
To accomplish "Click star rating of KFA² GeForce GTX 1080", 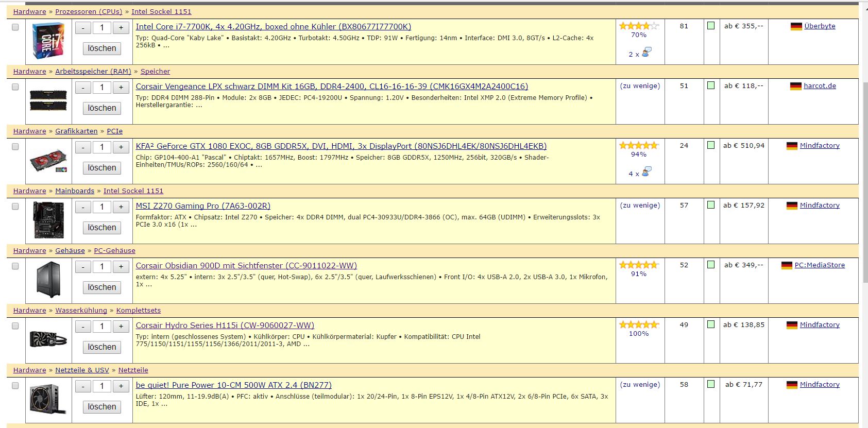I will [639, 145].
